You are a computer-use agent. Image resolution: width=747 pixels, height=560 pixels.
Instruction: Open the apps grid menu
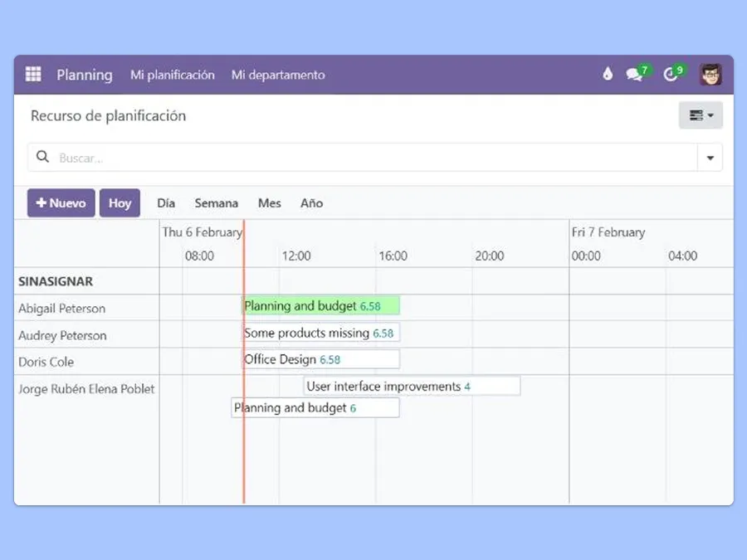coord(33,75)
